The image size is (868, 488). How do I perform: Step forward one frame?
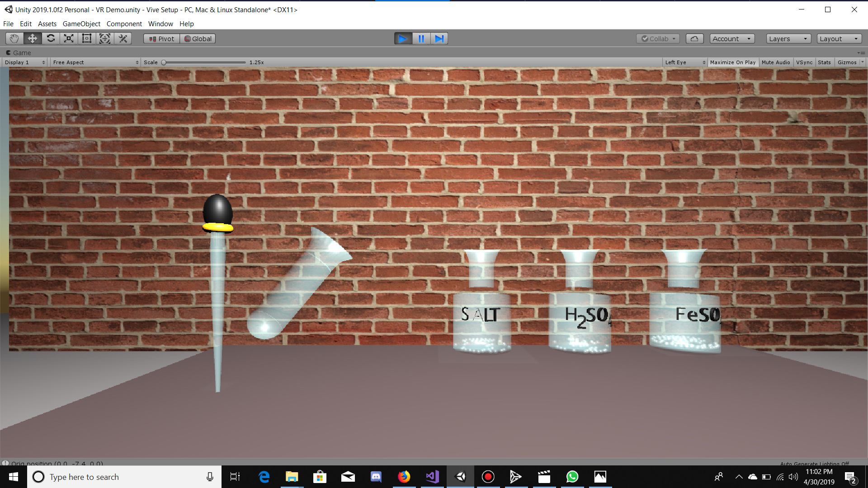click(x=439, y=38)
